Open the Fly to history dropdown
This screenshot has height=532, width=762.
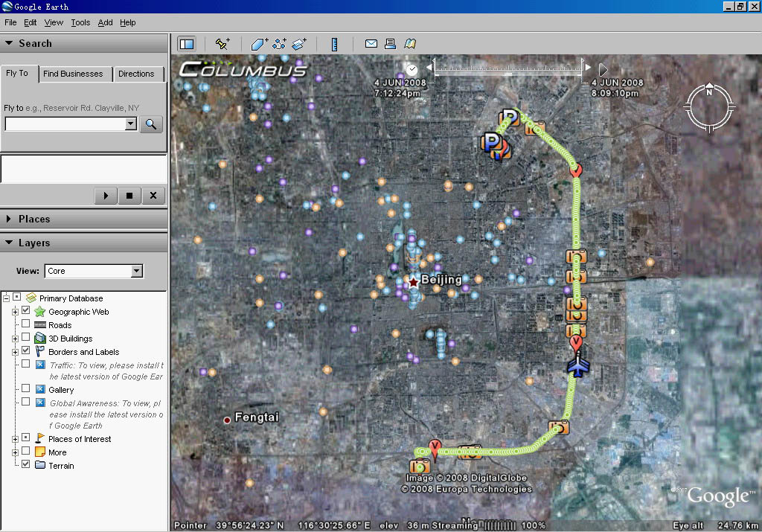[x=131, y=124]
